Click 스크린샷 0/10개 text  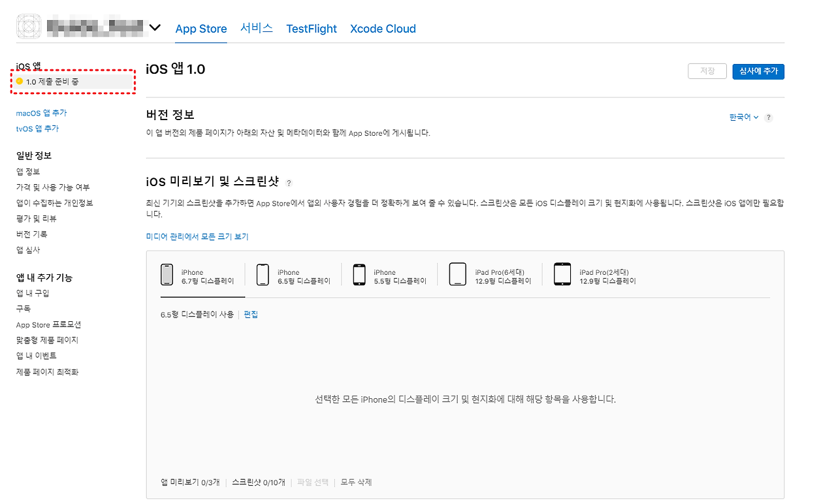point(259,482)
